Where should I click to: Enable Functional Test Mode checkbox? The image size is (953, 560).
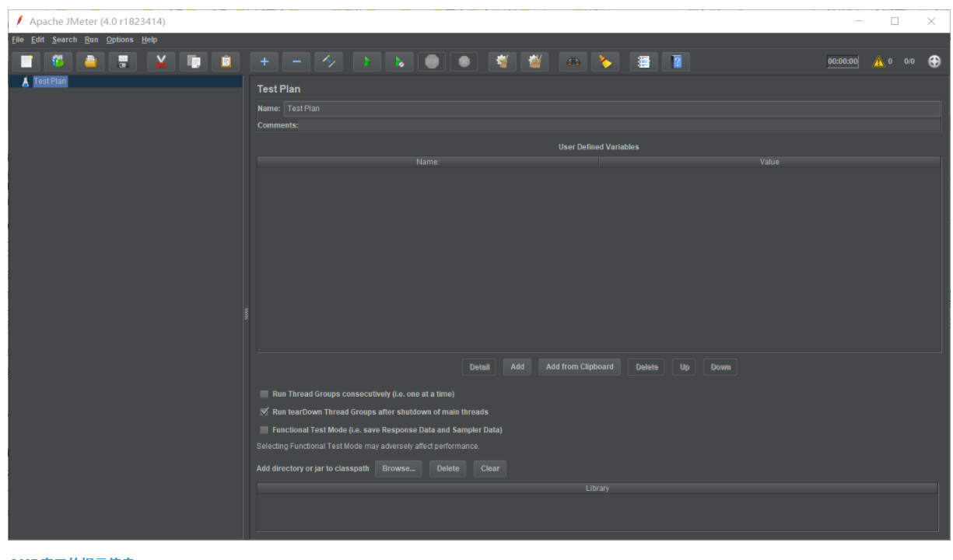265,430
